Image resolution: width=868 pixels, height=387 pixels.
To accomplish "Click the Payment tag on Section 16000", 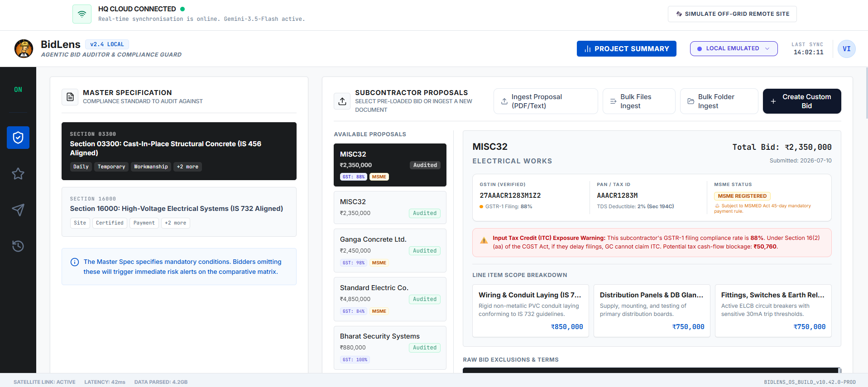I will [x=144, y=223].
